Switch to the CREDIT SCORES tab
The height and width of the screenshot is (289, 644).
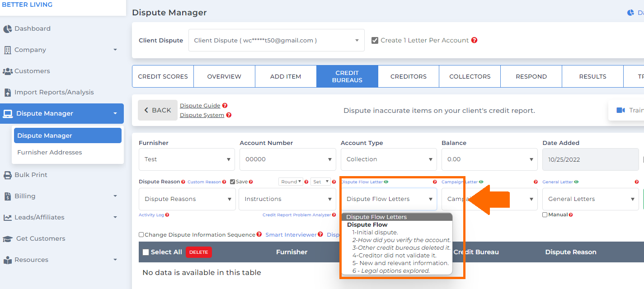pos(163,76)
